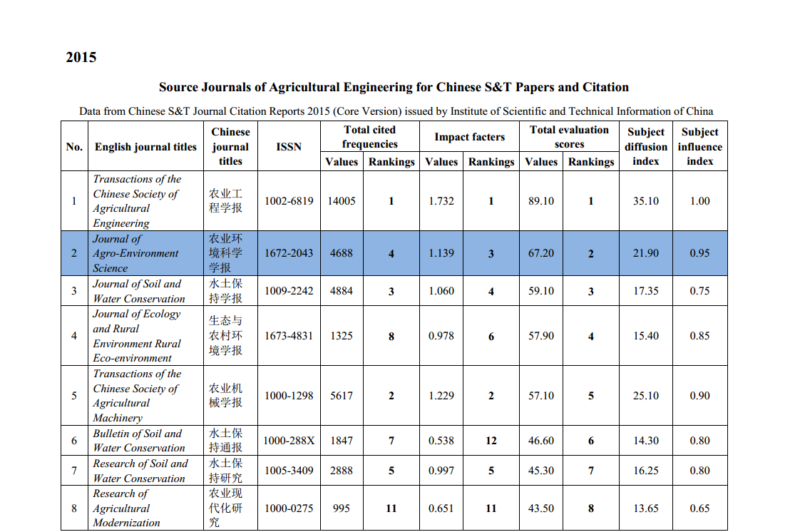Click evaluation score "45.30"
The height and width of the screenshot is (532, 800).
(540, 470)
